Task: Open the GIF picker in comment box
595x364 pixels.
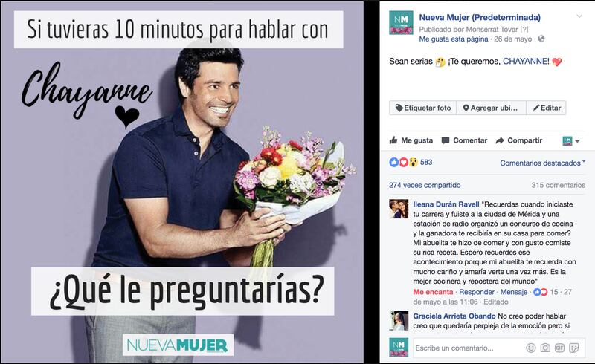Action: [560, 348]
